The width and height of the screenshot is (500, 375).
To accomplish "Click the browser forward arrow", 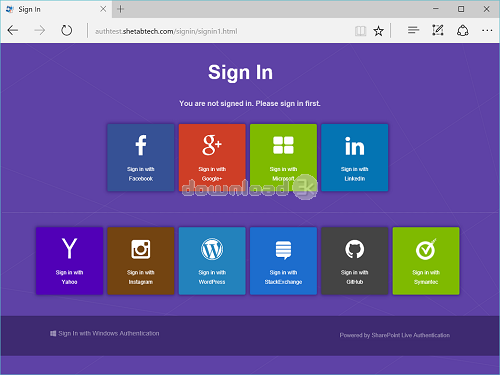I will (40, 31).
